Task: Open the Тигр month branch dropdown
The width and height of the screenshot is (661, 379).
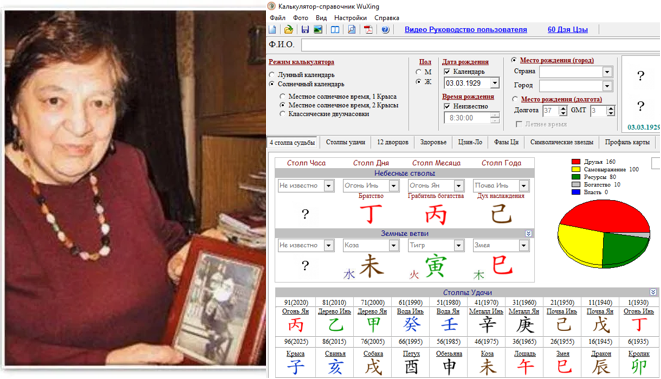Action: coord(459,245)
